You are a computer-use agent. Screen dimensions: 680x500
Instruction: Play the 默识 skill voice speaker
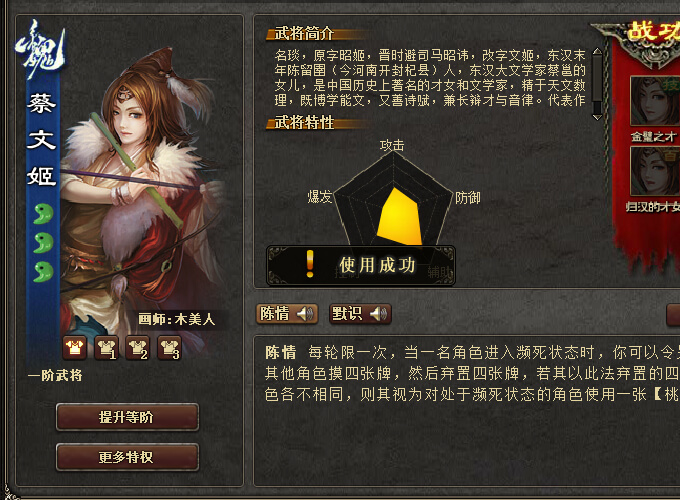pyautogui.click(x=378, y=313)
